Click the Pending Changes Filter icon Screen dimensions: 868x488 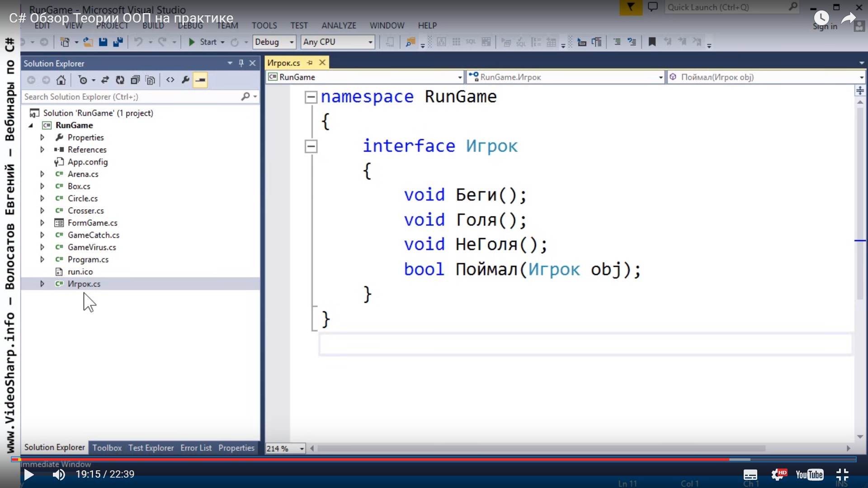83,80
